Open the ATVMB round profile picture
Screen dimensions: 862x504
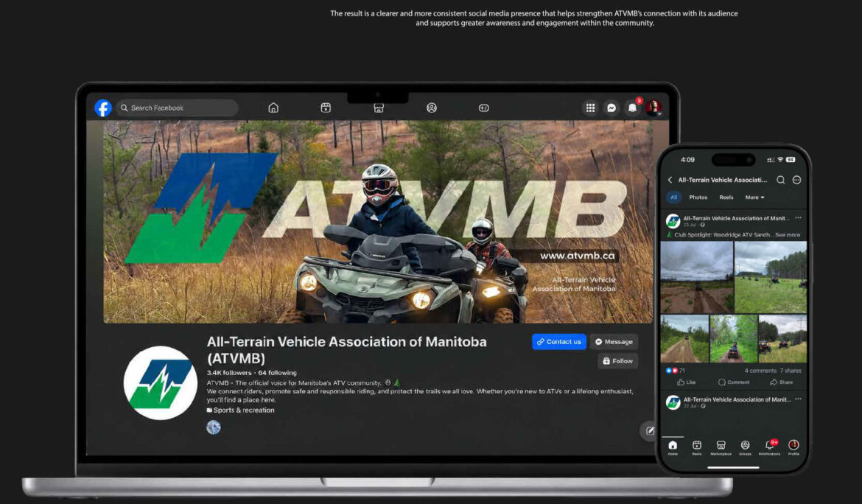click(x=160, y=383)
